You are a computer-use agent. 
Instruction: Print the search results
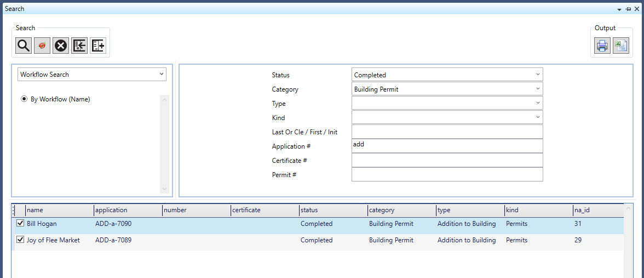[602, 46]
